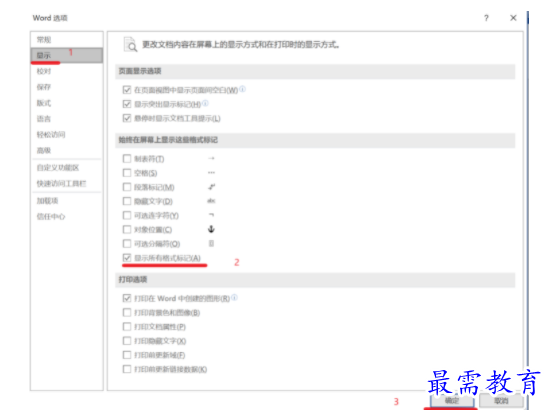
Task: Toggle 显示所有格式标记(A) show all marks checkbox
Action: (x=127, y=258)
